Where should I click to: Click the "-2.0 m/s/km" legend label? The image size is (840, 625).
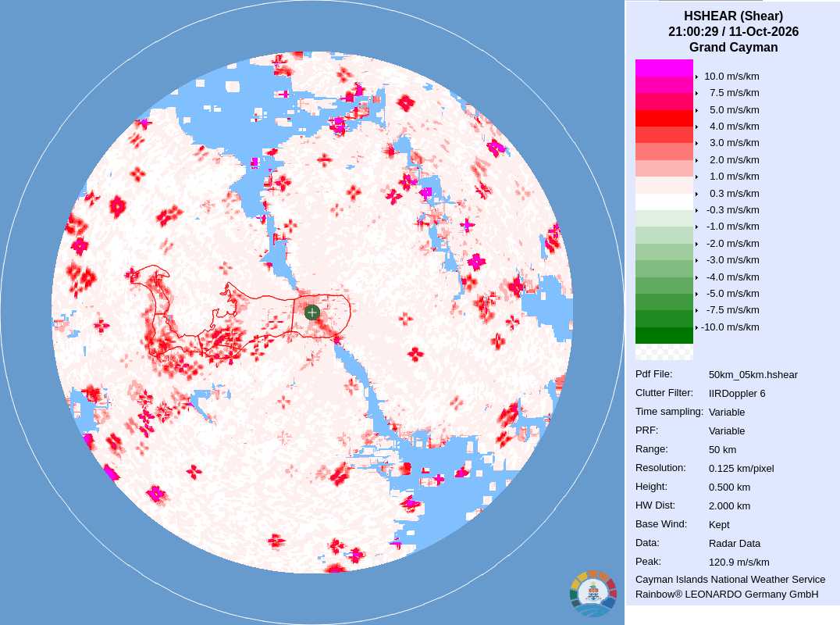point(733,243)
